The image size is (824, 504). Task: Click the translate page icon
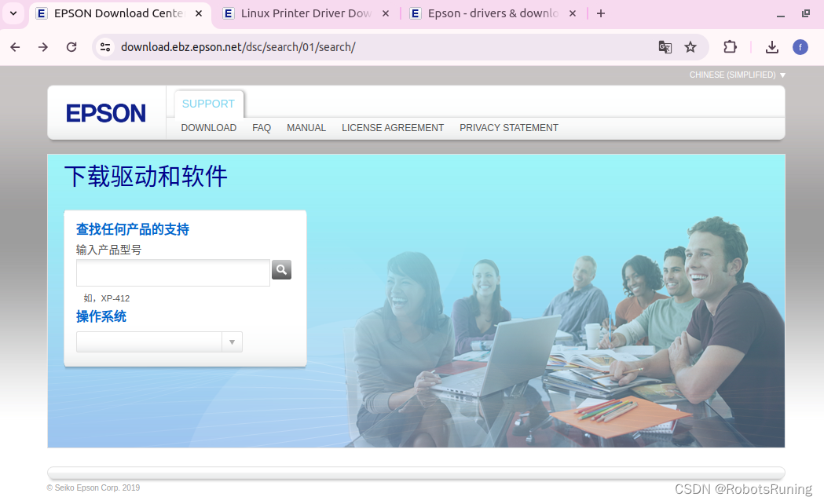coord(665,47)
